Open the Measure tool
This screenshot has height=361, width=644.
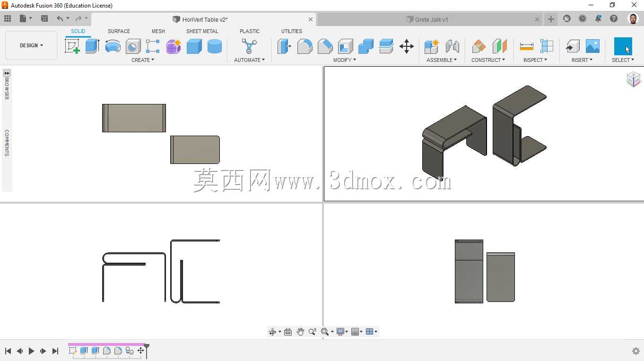526,46
